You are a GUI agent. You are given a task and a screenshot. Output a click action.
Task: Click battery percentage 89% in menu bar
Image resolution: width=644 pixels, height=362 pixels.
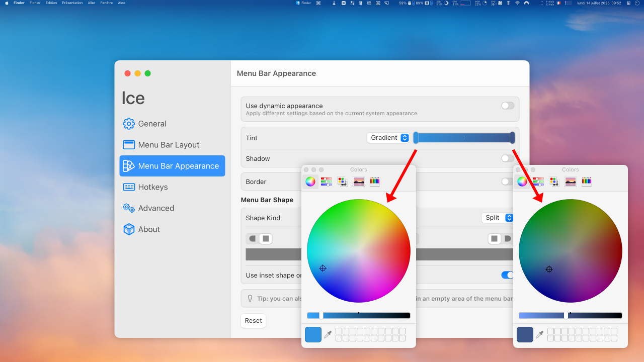click(x=420, y=3)
